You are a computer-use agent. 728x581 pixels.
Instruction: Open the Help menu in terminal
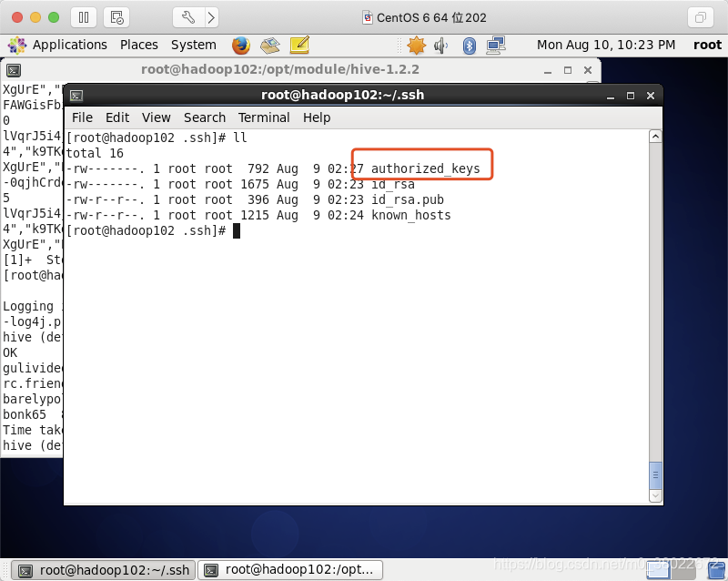[x=317, y=117]
